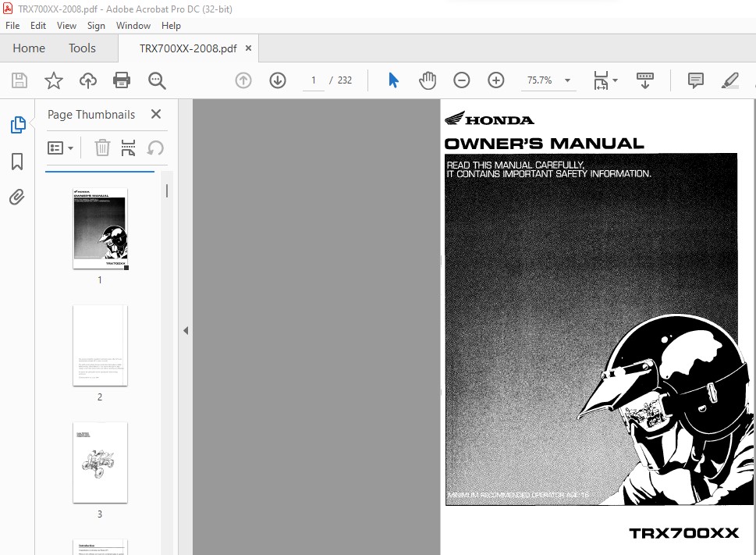Click the page label '2' under thumbnail
756x555 pixels.
[x=100, y=397]
